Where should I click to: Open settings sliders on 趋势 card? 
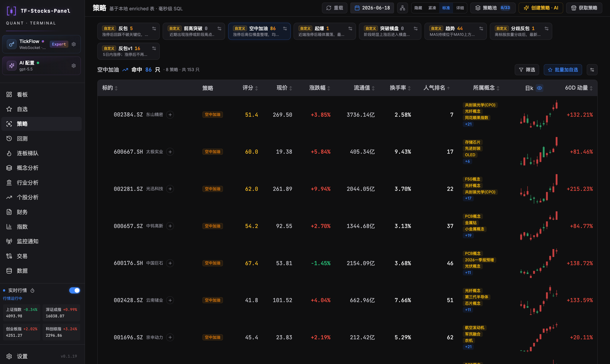[481, 28]
